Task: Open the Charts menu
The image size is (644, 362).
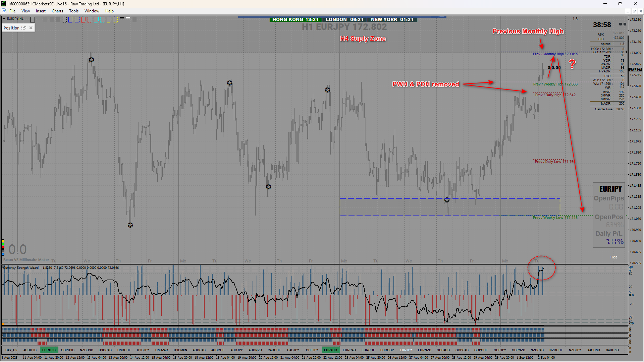Action: pos(57,11)
